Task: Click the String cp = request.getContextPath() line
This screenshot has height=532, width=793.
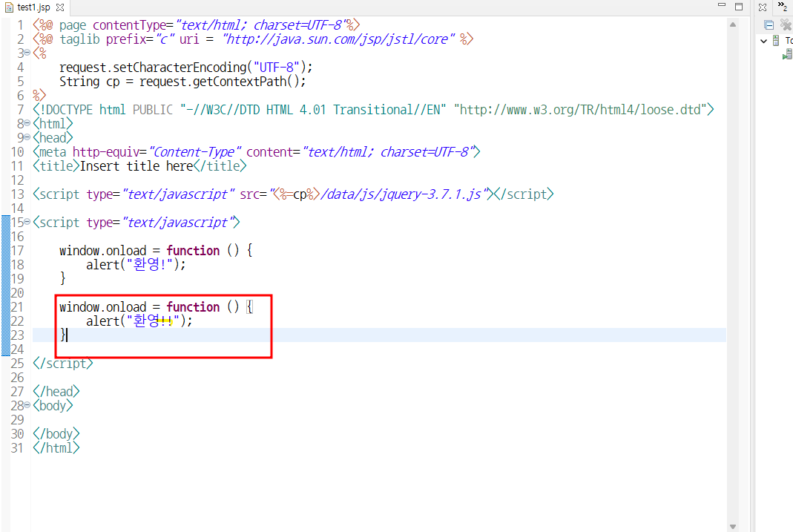Action: click(182, 82)
